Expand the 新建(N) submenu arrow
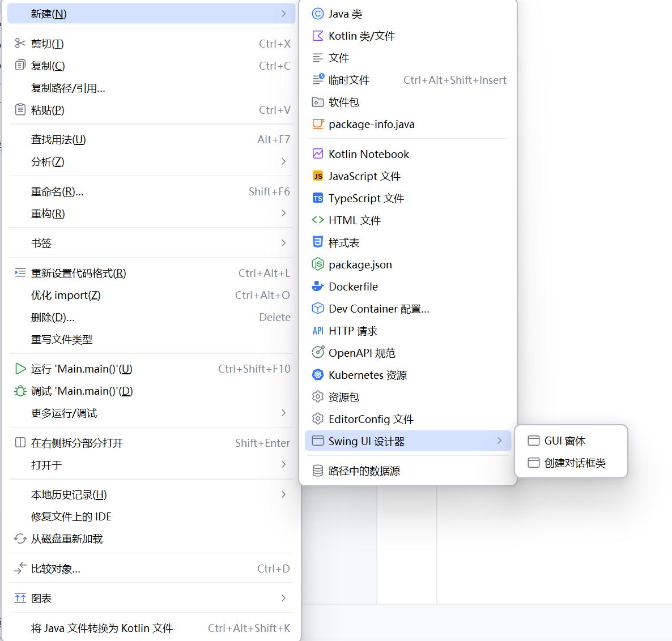 pos(284,14)
